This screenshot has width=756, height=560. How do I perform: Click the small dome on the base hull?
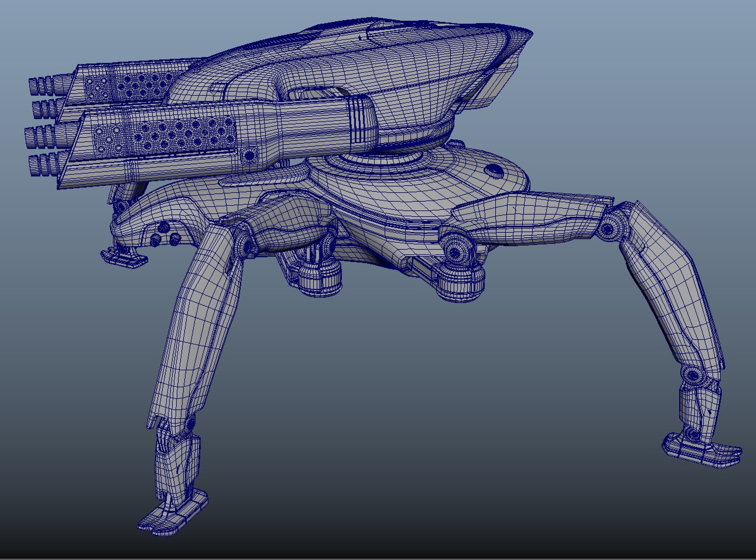[x=495, y=170]
